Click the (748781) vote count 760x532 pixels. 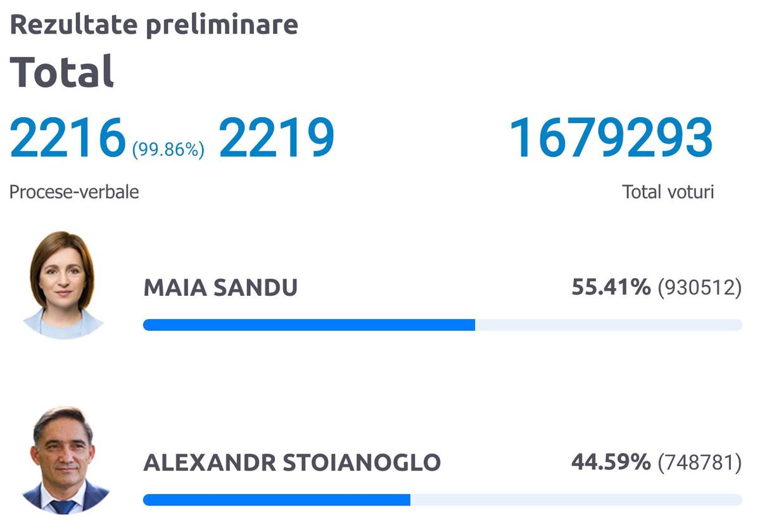pyautogui.click(x=699, y=462)
